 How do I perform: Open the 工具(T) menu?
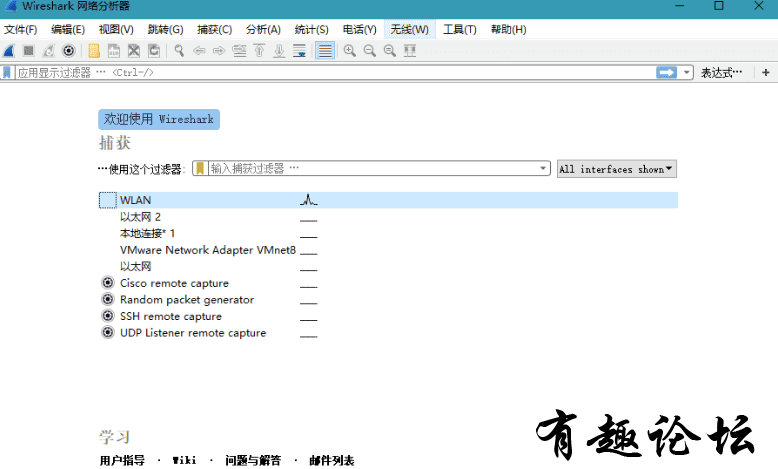[x=459, y=29]
